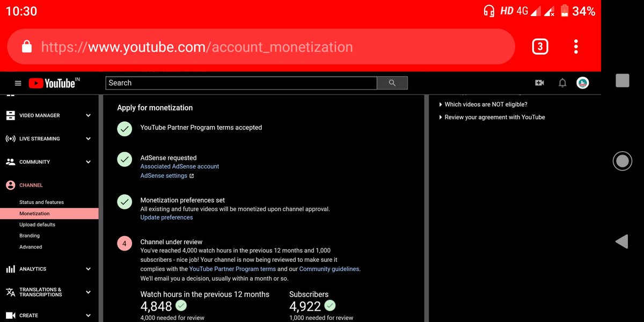644x322 pixels.
Task: Click the Analytics bar chart icon
Action: 10,269
